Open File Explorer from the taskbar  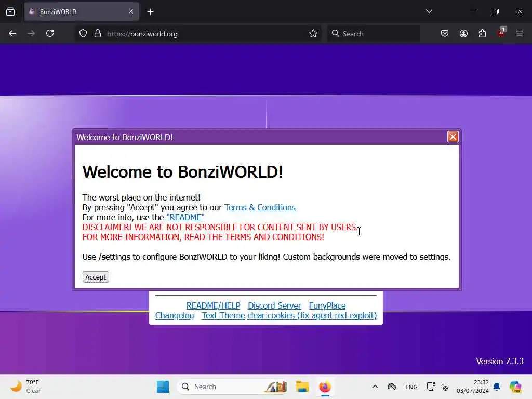[x=302, y=387]
